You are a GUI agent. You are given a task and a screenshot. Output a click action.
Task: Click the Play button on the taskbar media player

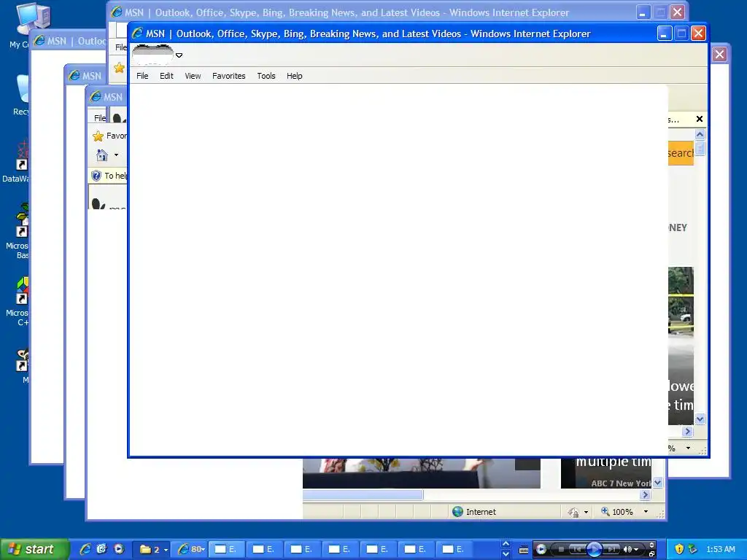tap(594, 550)
